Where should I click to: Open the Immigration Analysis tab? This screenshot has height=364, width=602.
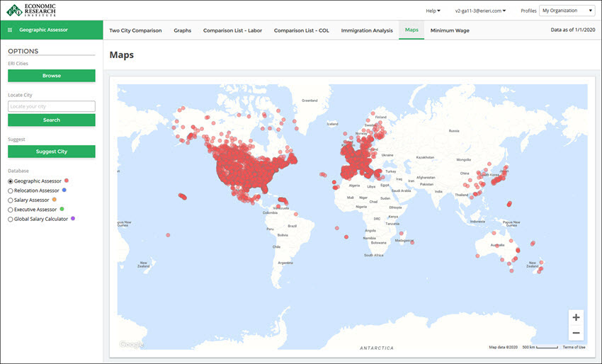367,30
